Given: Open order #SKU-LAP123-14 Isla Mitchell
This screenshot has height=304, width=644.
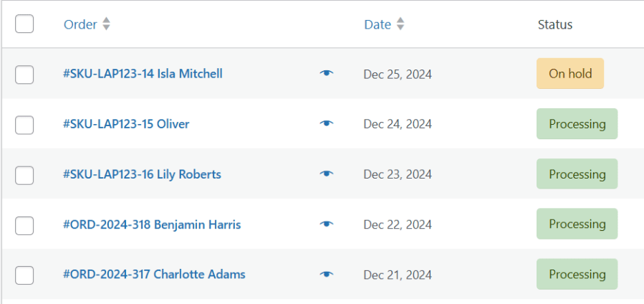Looking at the screenshot, I should coord(143,74).
